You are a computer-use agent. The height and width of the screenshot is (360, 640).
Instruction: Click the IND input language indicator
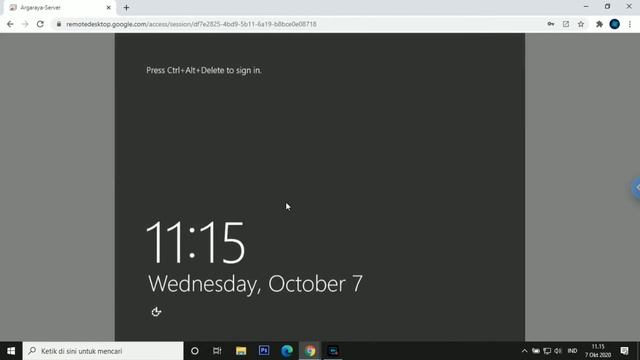(x=572, y=351)
